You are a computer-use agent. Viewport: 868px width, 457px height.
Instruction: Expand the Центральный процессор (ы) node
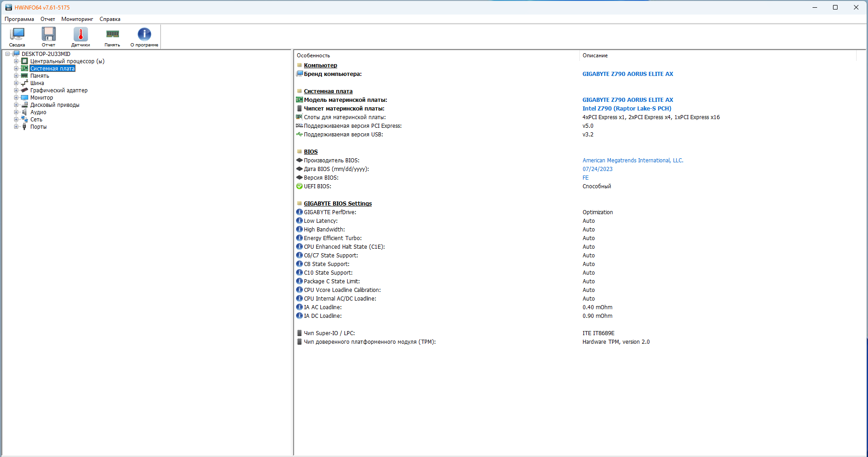point(16,61)
